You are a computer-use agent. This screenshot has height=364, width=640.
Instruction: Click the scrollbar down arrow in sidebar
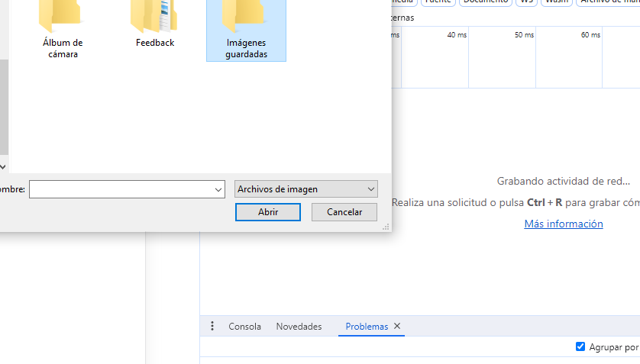(x=3, y=166)
